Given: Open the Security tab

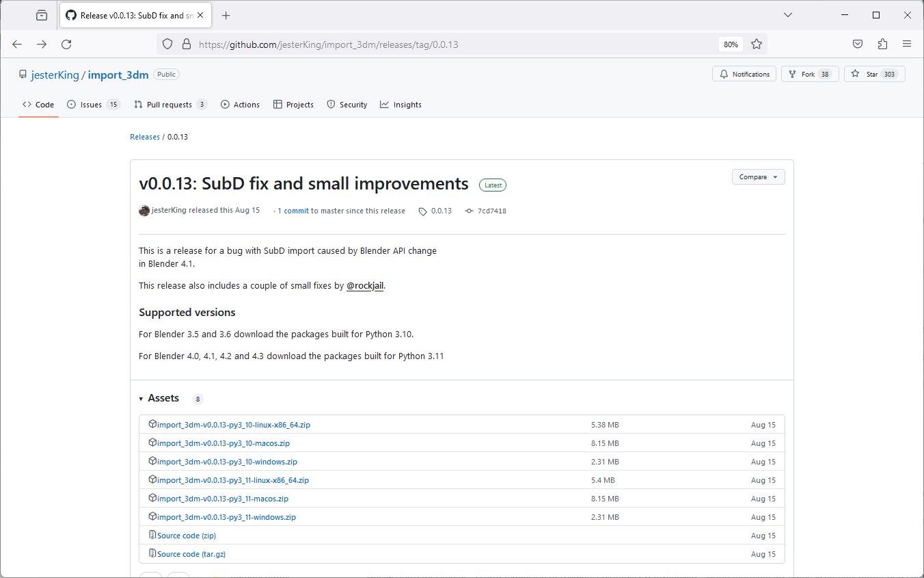Looking at the screenshot, I should pos(347,105).
